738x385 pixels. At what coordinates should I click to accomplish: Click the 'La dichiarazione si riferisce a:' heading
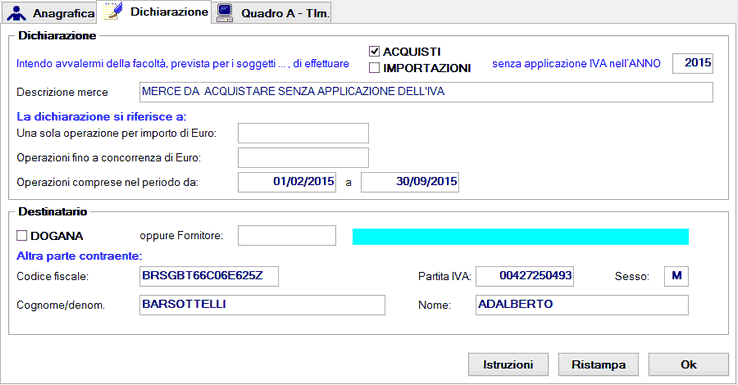pos(101,117)
